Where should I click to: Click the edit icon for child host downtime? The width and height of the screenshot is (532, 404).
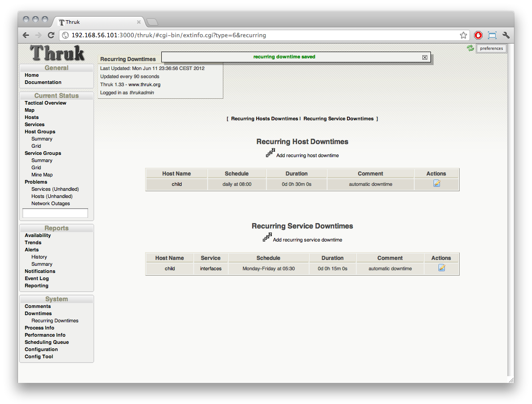click(x=437, y=184)
